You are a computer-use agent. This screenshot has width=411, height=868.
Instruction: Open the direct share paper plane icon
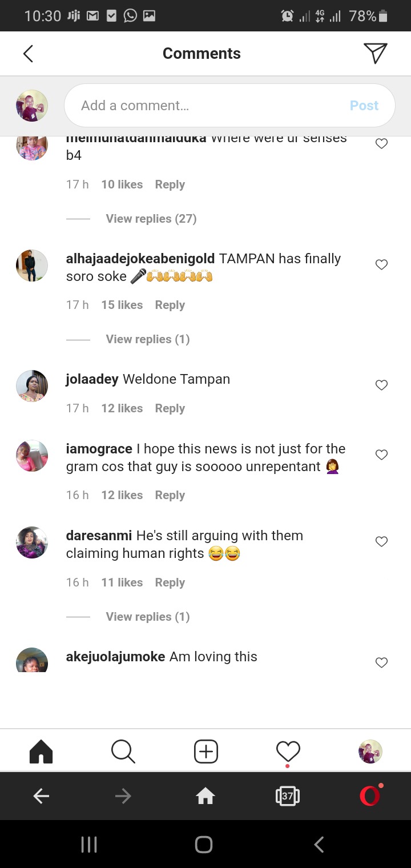pyautogui.click(x=376, y=53)
